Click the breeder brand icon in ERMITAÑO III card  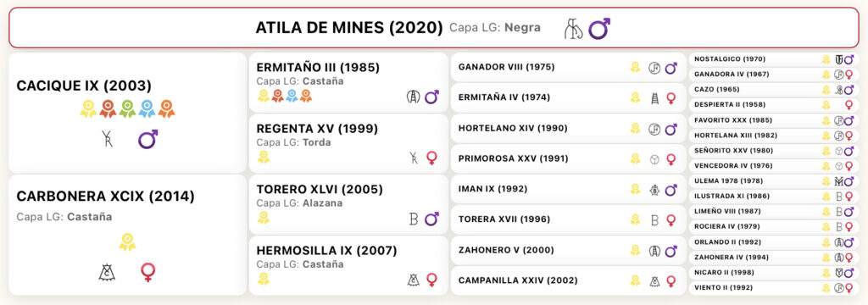point(413,97)
